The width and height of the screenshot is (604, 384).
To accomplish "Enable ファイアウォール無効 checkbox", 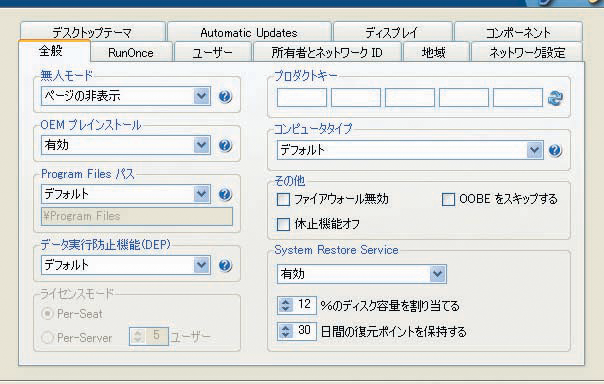I will pyautogui.click(x=284, y=200).
